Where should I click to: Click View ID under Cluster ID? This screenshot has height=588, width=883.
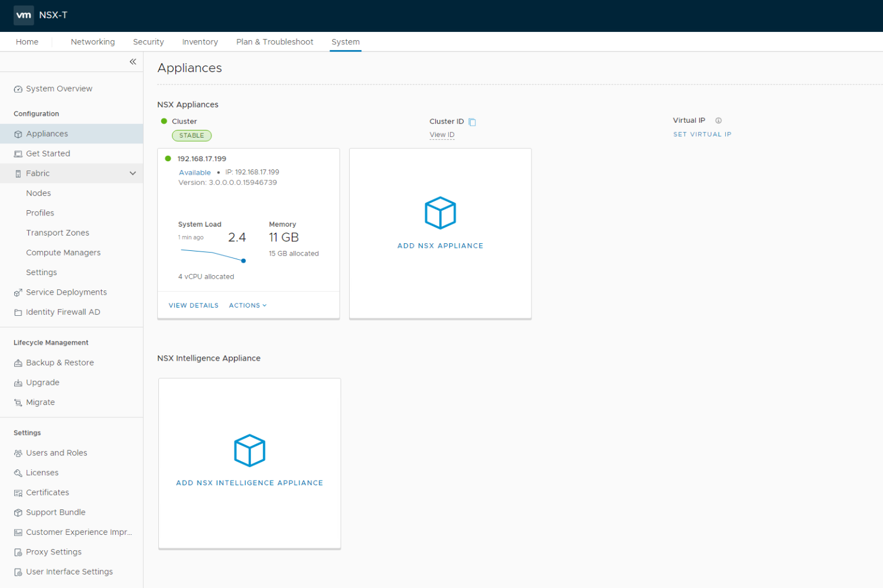442,134
